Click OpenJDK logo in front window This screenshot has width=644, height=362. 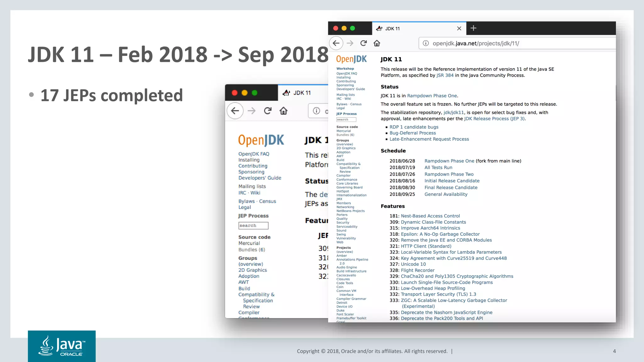(351, 59)
